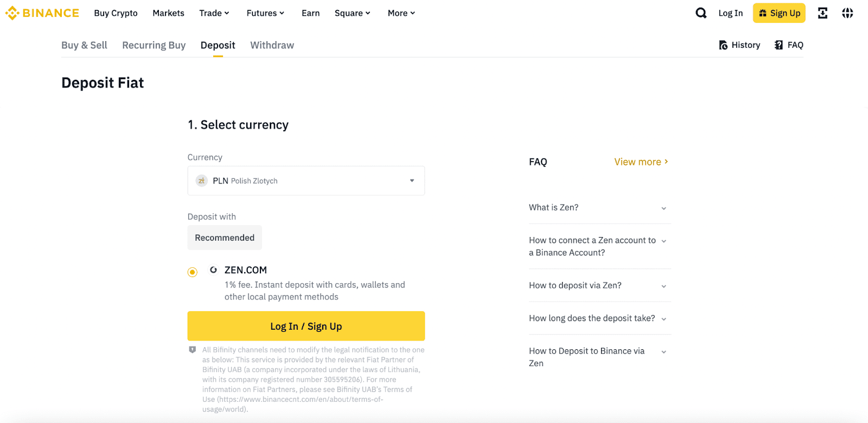Open the globe language selector icon
Image resolution: width=868 pixels, height=423 pixels.
[847, 13]
